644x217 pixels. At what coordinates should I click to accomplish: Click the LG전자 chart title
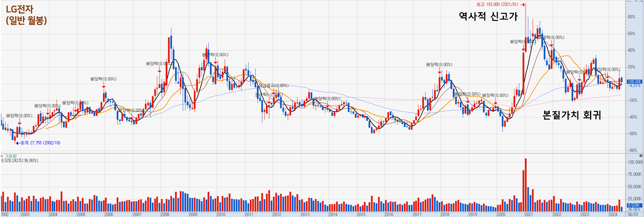click(x=20, y=9)
